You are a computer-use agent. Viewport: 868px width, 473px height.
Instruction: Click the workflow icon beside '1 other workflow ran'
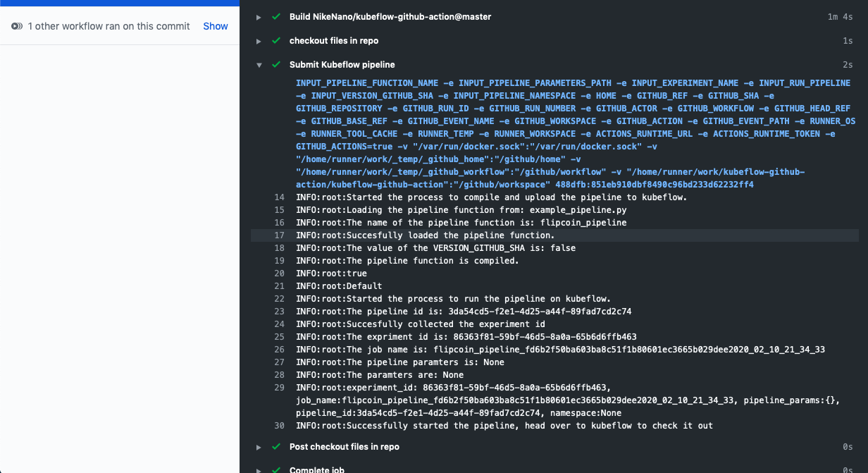17,26
